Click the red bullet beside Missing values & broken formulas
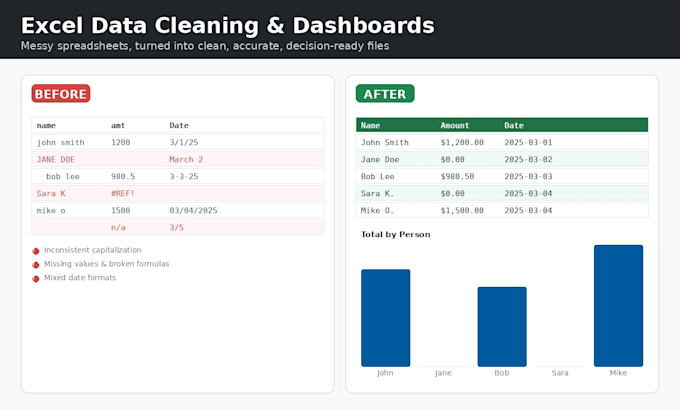Viewport: 680px width, 409px height. click(36, 265)
